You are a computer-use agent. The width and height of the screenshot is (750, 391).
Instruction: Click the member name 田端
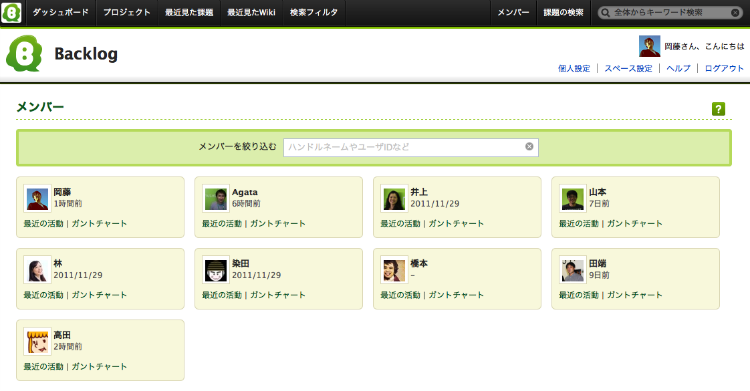pyautogui.click(x=597, y=263)
